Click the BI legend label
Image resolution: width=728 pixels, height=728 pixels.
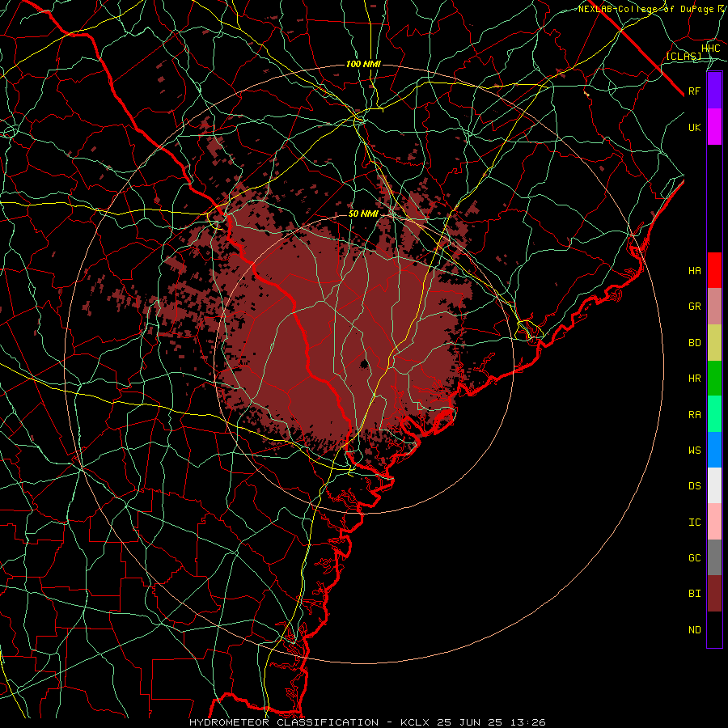(x=694, y=594)
